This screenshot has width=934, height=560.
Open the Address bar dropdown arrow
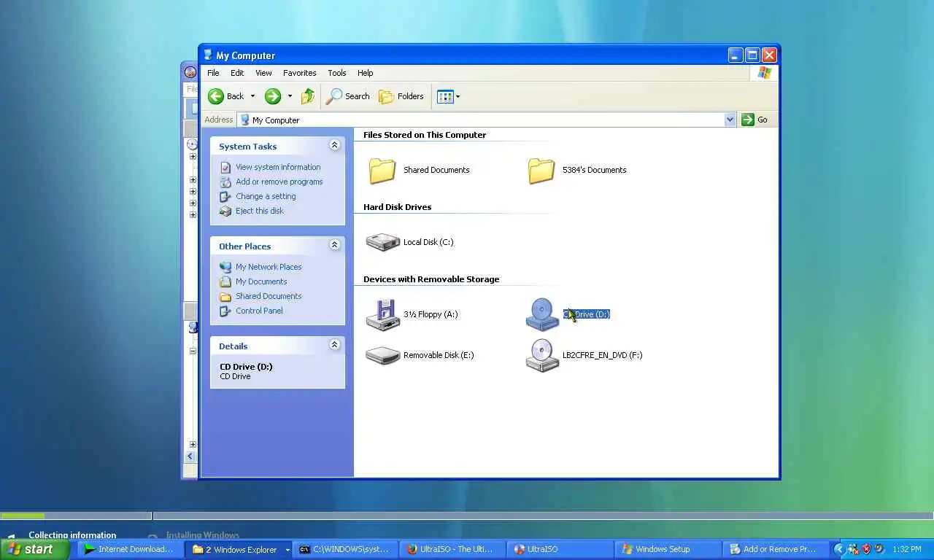(730, 120)
